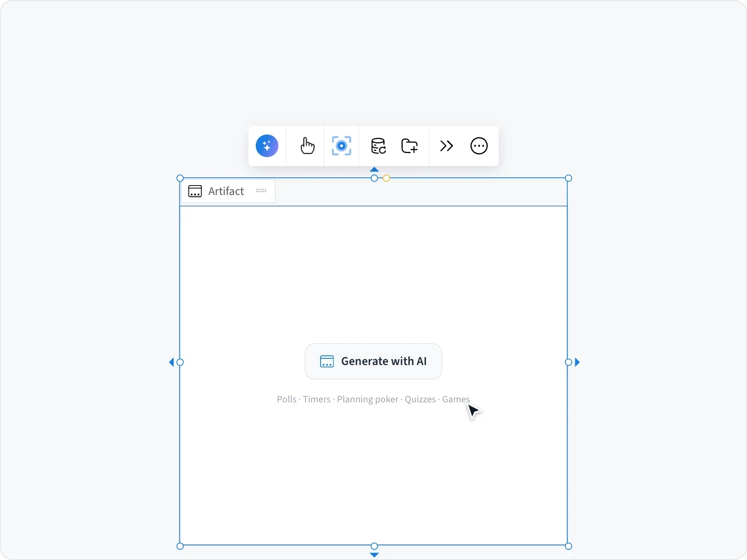The height and width of the screenshot is (560, 747).
Task: Click the window icon beside Artifact
Action: click(x=195, y=191)
